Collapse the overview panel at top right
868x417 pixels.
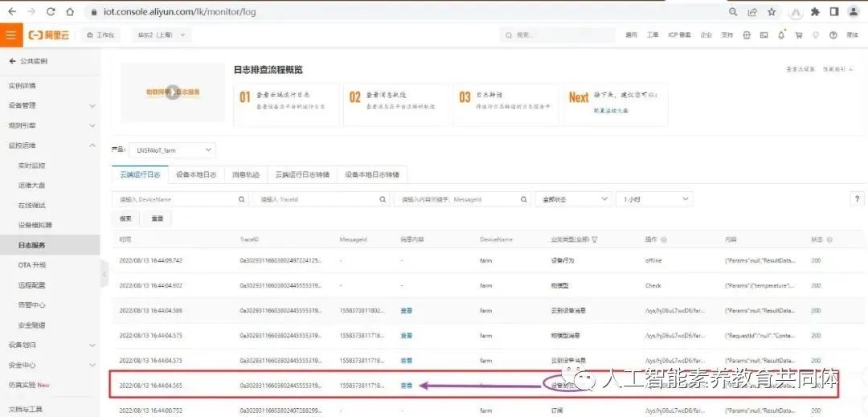pos(838,70)
